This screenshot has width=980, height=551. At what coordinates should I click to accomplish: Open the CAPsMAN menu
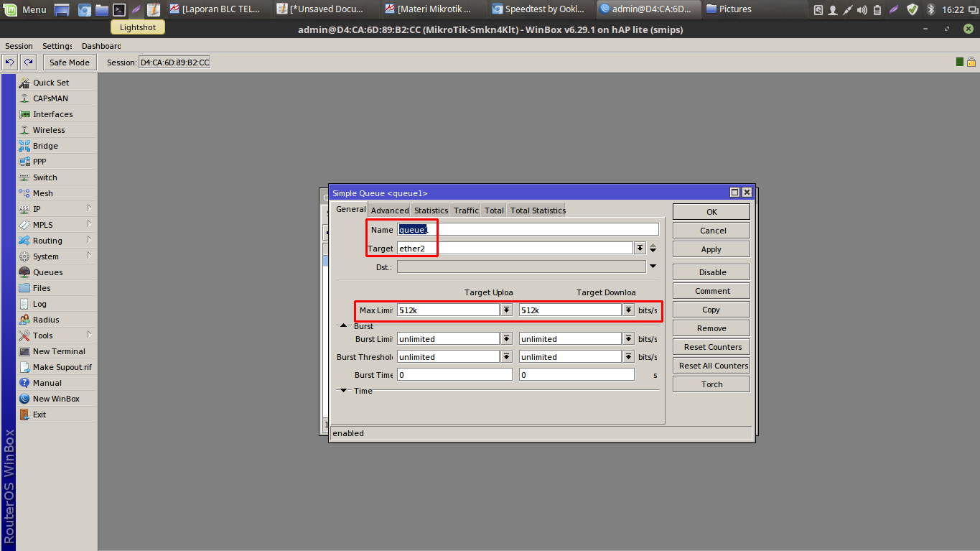click(x=57, y=98)
